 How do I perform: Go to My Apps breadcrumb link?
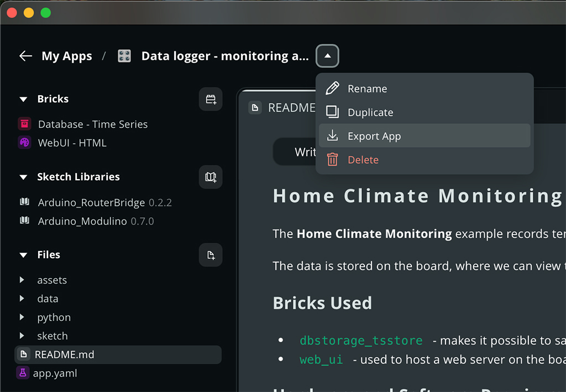(66, 56)
